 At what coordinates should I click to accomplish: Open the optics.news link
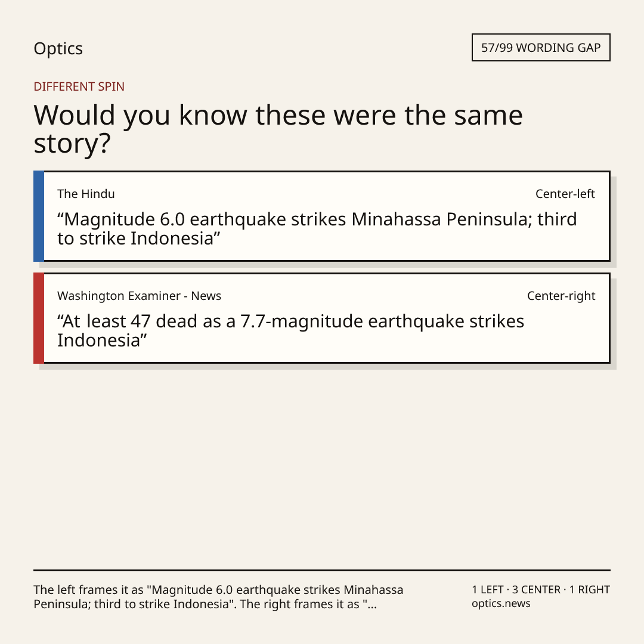pyautogui.click(x=501, y=603)
